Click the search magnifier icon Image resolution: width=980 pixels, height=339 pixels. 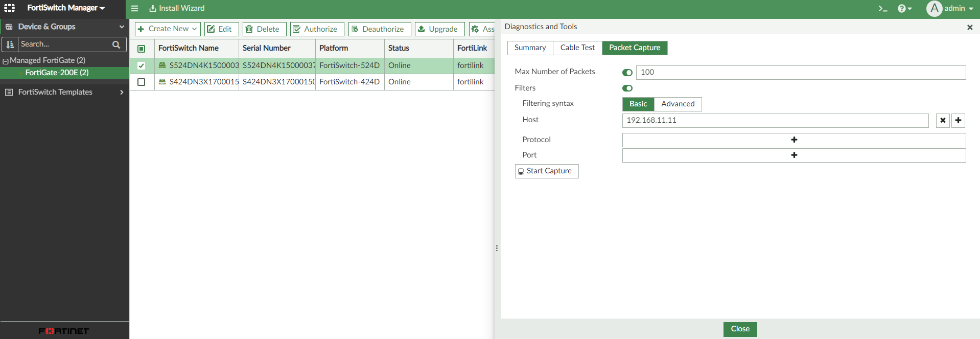coord(116,44)
